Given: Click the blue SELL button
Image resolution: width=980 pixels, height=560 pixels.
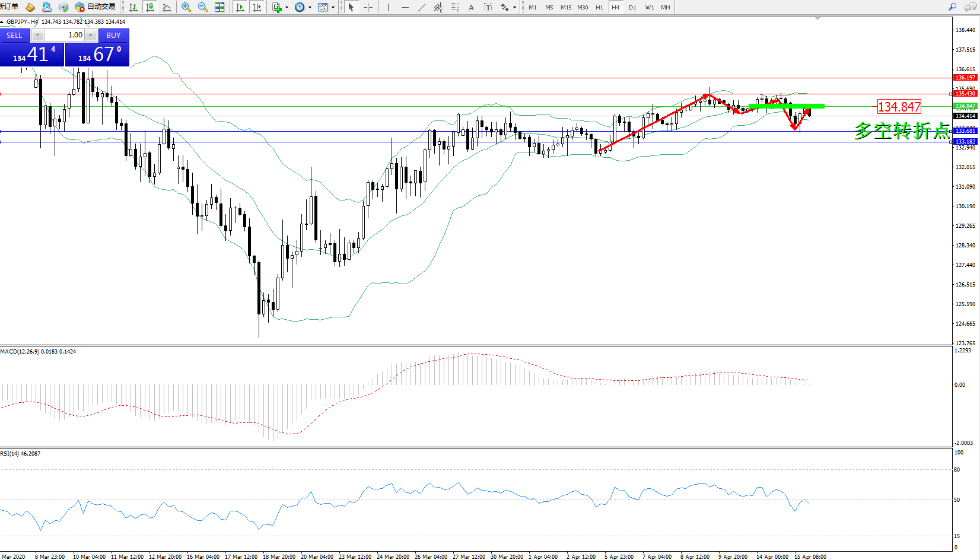Looking at the screenshot, I should 14,36.
